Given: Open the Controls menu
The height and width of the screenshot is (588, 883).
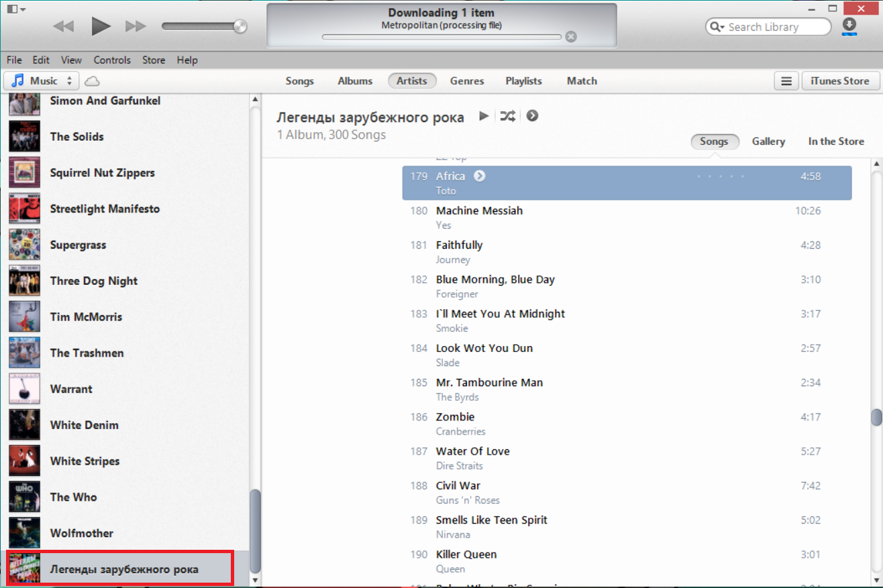Looking at the screenshot, I should tap(112, 60).
